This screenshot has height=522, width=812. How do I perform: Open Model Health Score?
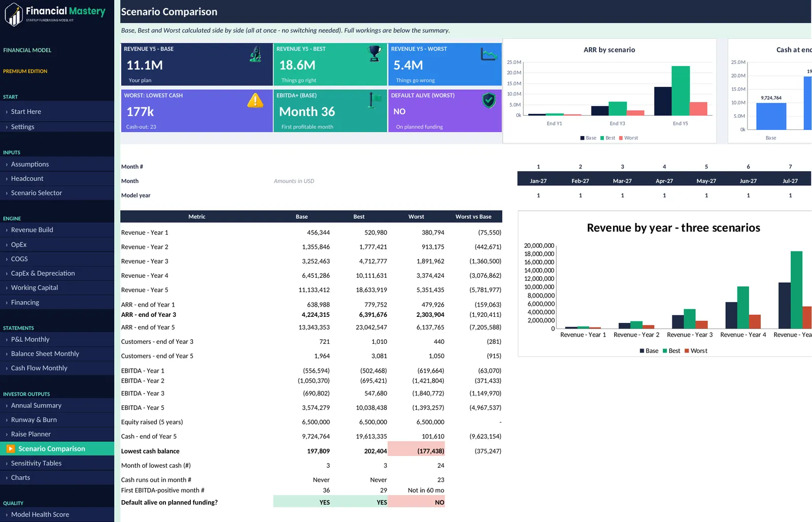57,514
